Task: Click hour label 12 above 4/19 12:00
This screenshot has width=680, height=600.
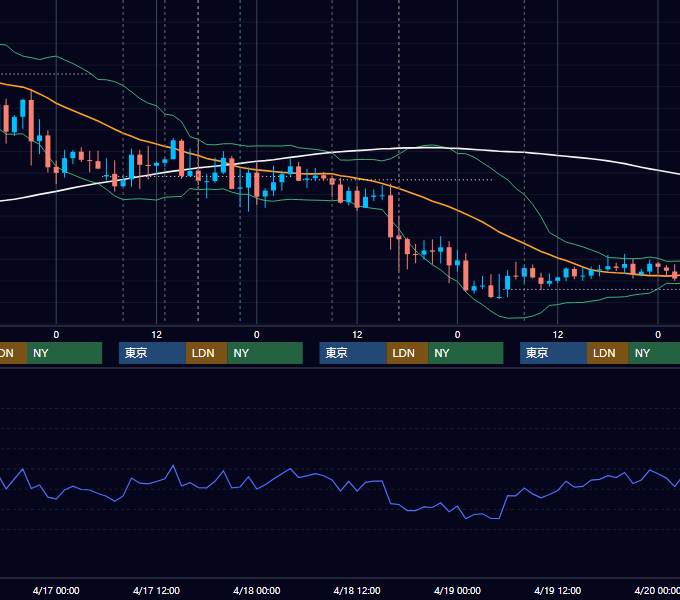Action: pos(558,335)
